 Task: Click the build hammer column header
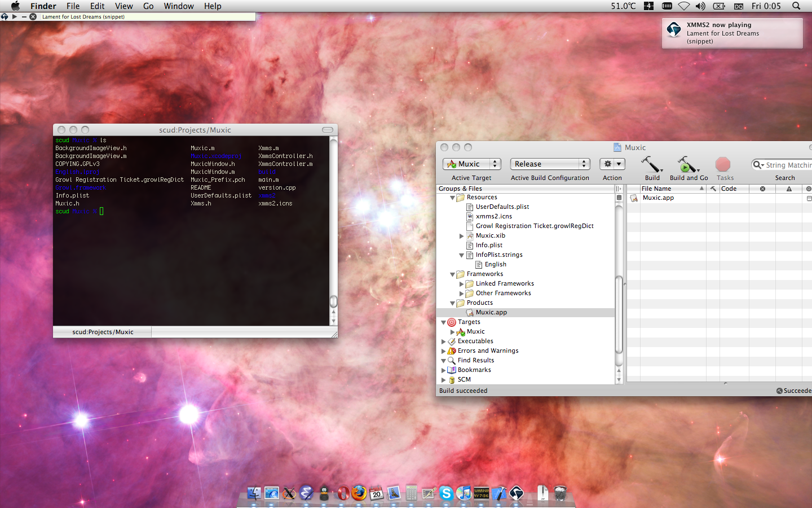point(713,189)
